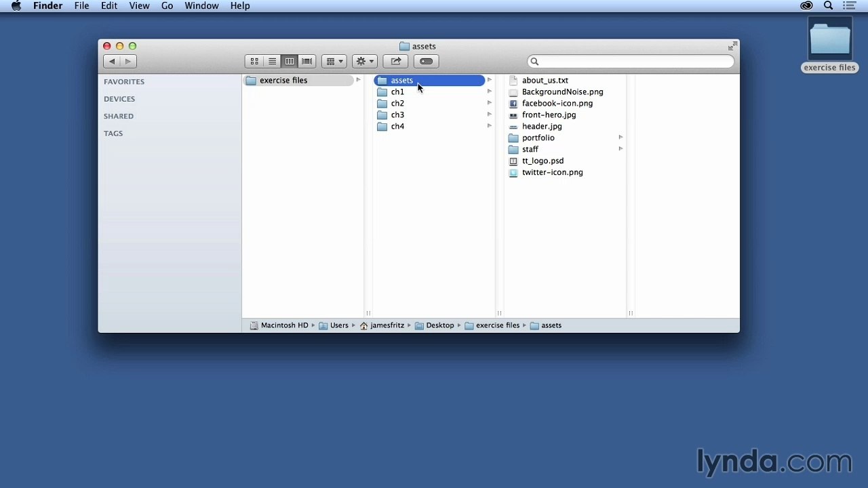Click the Share toolbar button
Image resolution: width=868 pixels, height=488 pixels.
click(x=396, y=61)
